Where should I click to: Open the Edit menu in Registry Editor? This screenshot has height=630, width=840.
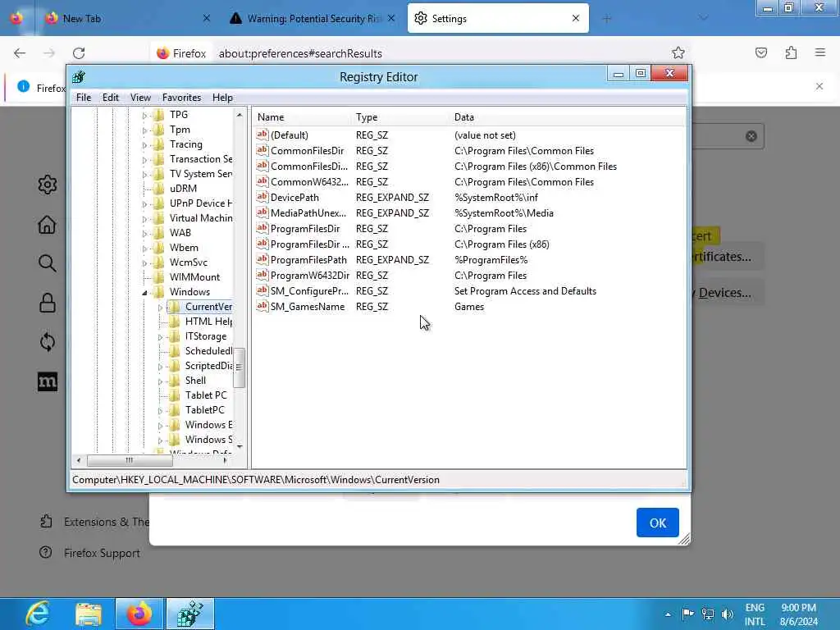[x=111, y=98]
